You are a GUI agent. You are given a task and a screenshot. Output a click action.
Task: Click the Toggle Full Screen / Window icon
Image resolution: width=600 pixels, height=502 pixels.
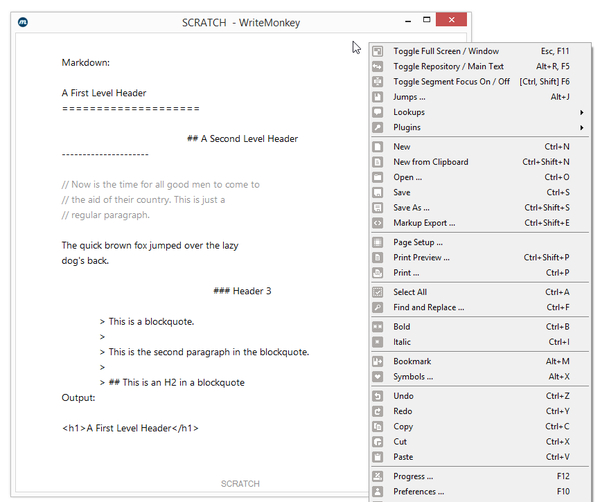(378, 51)
